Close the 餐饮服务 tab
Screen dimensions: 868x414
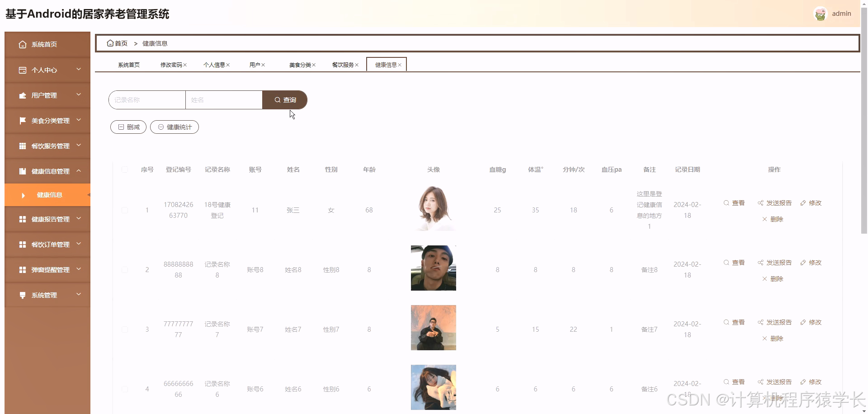[x=357, y=65]
